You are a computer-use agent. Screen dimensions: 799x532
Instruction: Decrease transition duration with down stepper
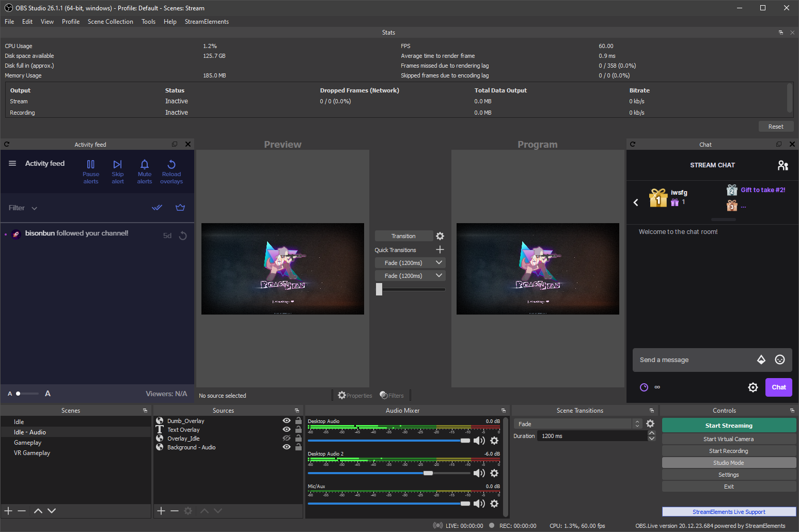[x=652, y=439]
